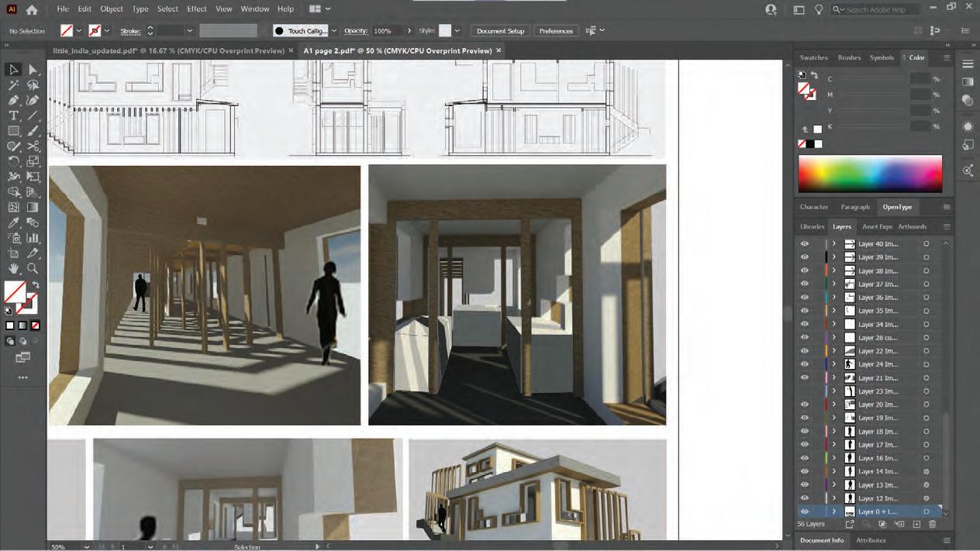
Task: Open the File menu
Action: (x=63, y=9)
